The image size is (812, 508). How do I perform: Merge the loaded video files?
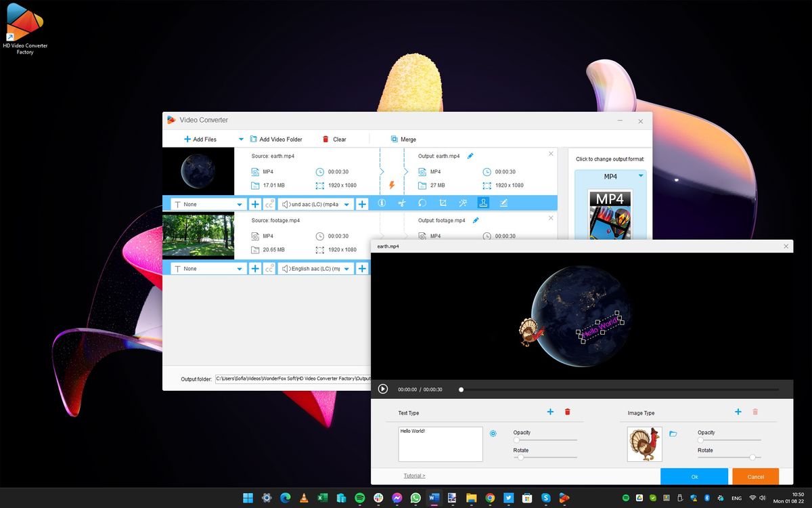point(404,139)
